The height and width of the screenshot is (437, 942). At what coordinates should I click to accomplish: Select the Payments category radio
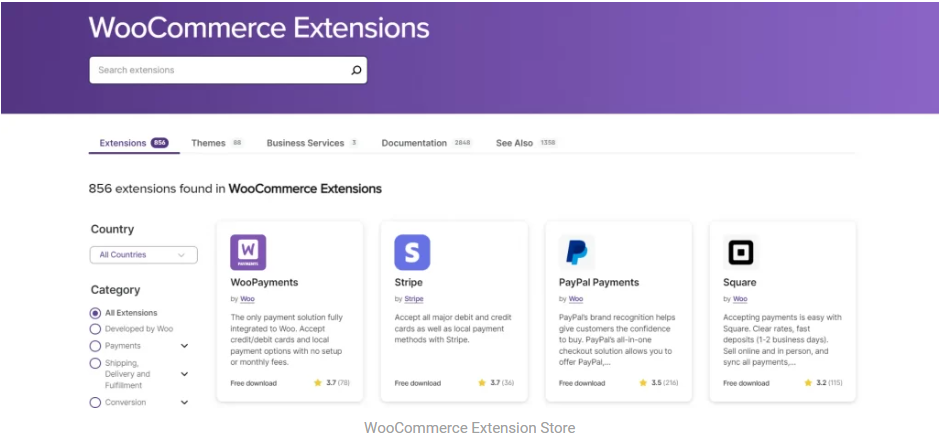(95, 346)
